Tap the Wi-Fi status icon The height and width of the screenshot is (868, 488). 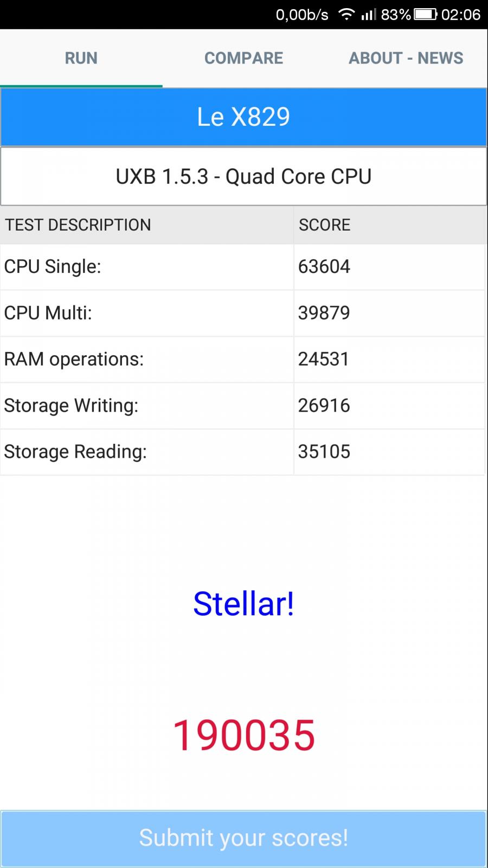pos(346,15)
